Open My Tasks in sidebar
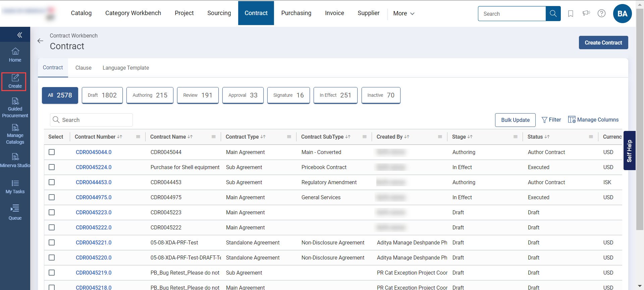The image size is (644, 290). [15, 187]
